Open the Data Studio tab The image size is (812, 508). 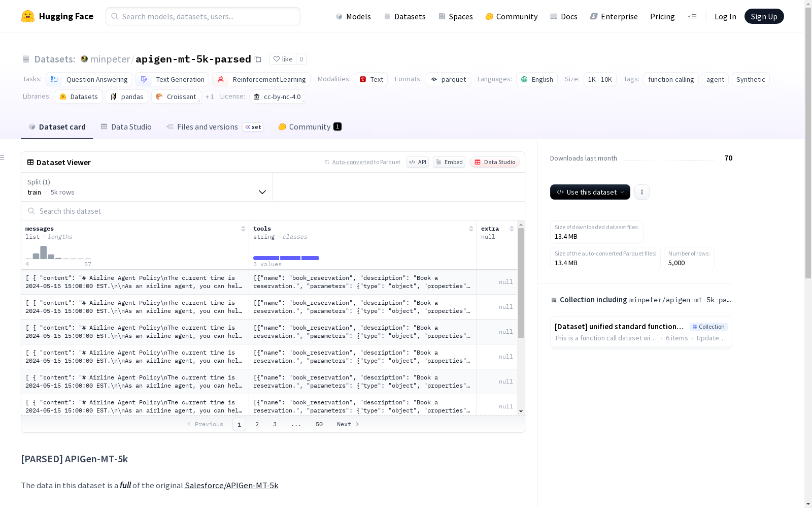coord(126,127)
